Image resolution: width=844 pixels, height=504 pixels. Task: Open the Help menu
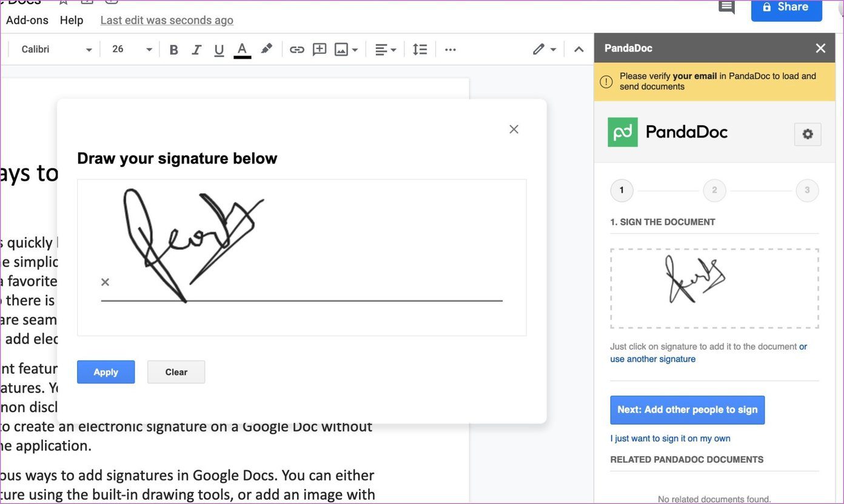(x=72, y=20)
